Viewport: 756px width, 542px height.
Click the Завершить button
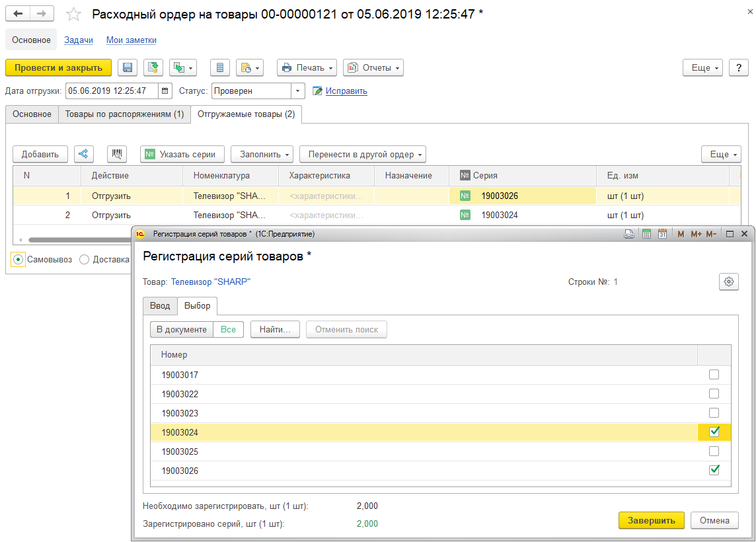click(x=651, y=520)
